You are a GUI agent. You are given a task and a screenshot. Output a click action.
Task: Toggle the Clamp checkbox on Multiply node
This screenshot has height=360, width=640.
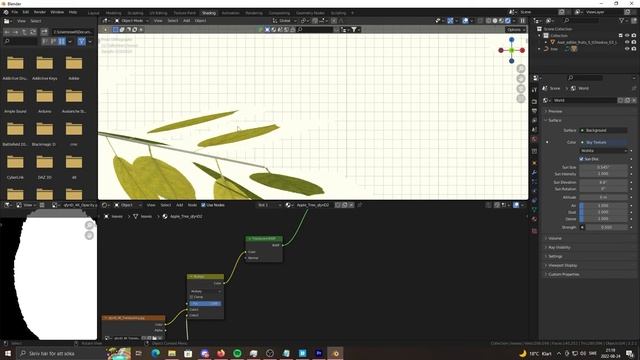[x=191, y=297]
